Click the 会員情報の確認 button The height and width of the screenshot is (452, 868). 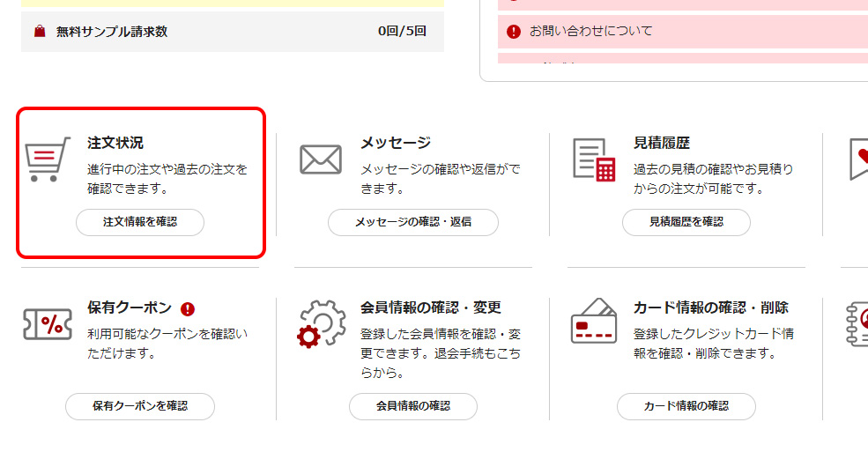coord(413,407)
